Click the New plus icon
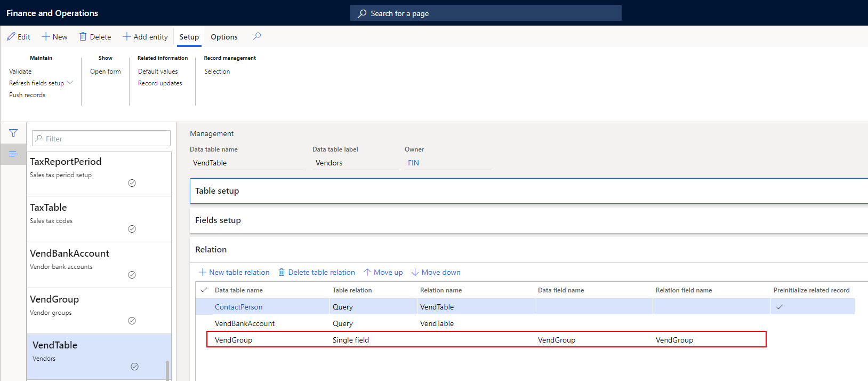Image resolution: width=868 pixels, height=381 pixels. click(x=46, y=37)
